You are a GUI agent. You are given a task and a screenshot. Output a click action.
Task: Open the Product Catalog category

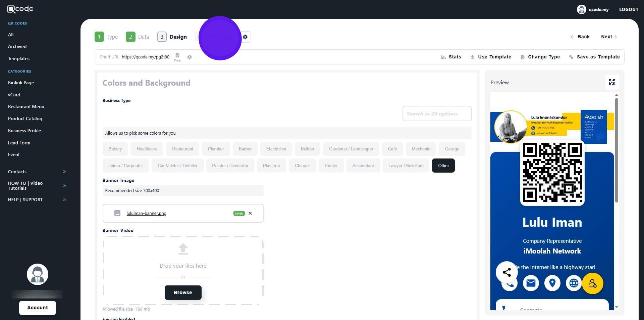pyautogui.click(x=25, y=119)
